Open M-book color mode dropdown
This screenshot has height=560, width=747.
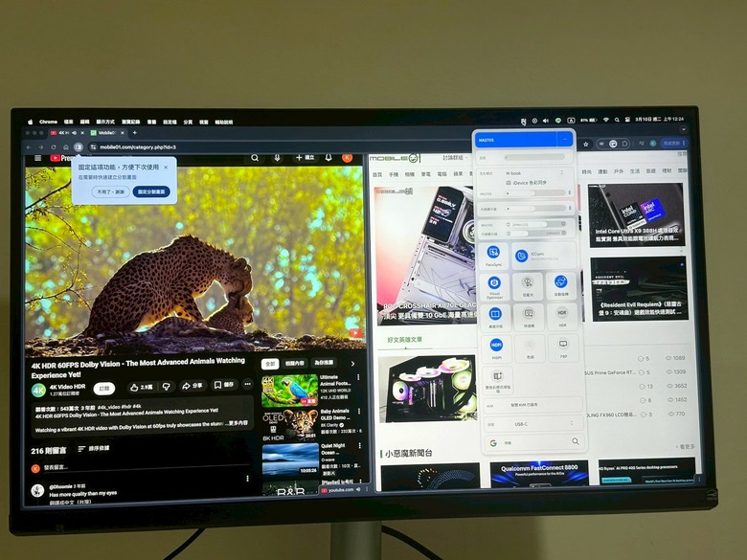(x=533, y=173)
